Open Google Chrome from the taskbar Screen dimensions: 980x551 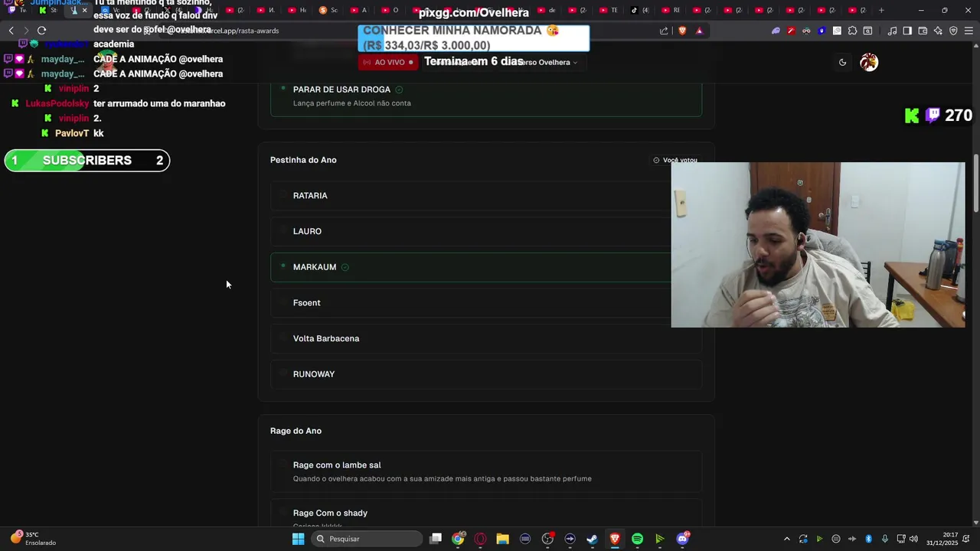(458, 539)
